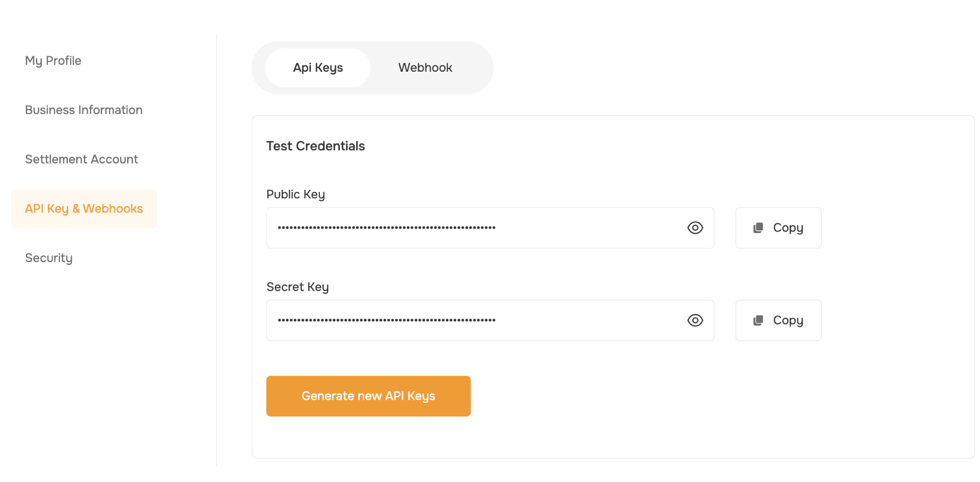This screenshot has width=980, height=482.
Task: Click the copy icon beside Secret Key
Action: 758,320
